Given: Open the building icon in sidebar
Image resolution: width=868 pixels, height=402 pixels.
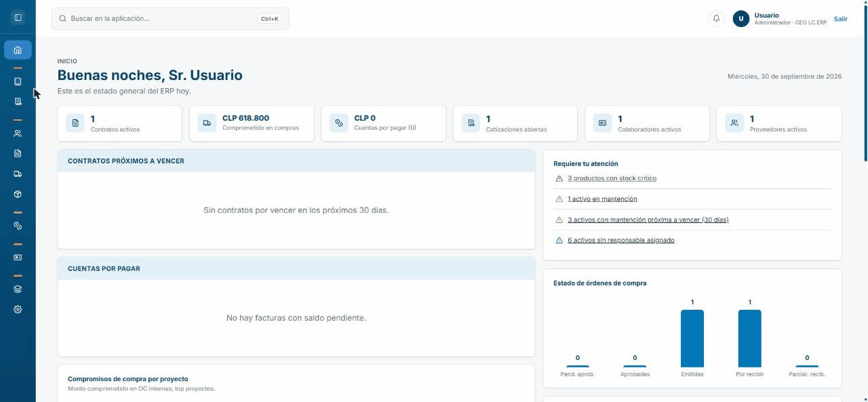Looking at the screenshot, I should (x=18, y=81).
